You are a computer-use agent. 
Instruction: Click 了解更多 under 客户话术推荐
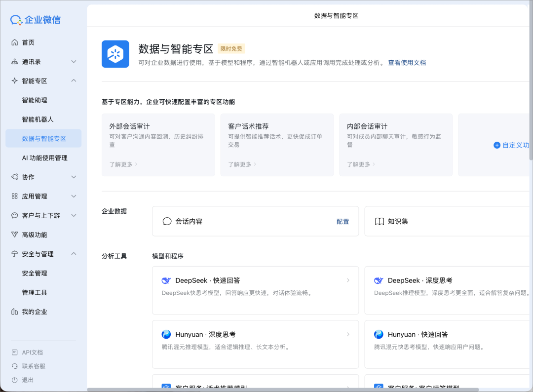coord(242,164)
